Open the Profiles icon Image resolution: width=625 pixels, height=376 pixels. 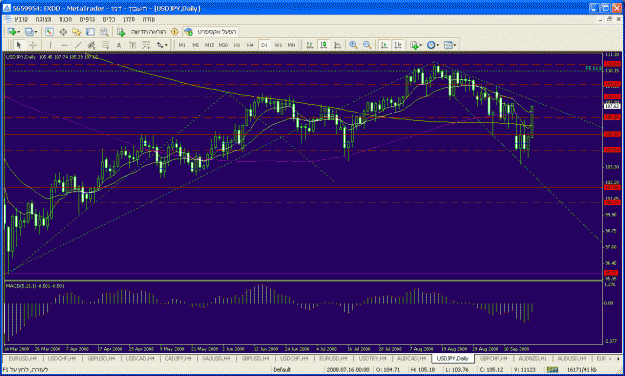click(29, 32)
